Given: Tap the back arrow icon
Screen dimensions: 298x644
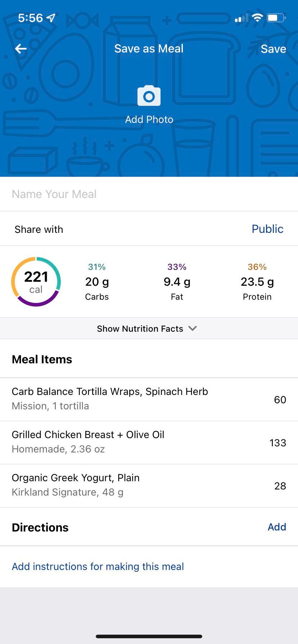Looking at the screenshot, I should pyautogui.click(x=21, y=49).
